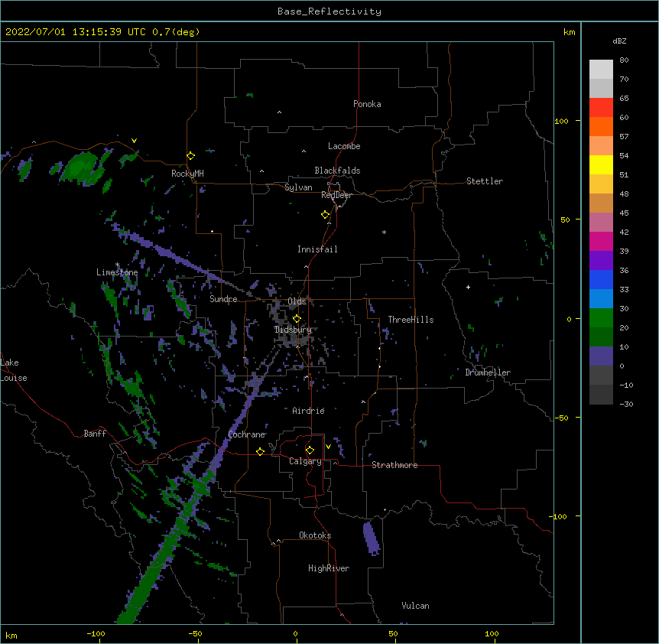Click the dBZ legend heading
659x644 pixels.
(x=619, y=41)
